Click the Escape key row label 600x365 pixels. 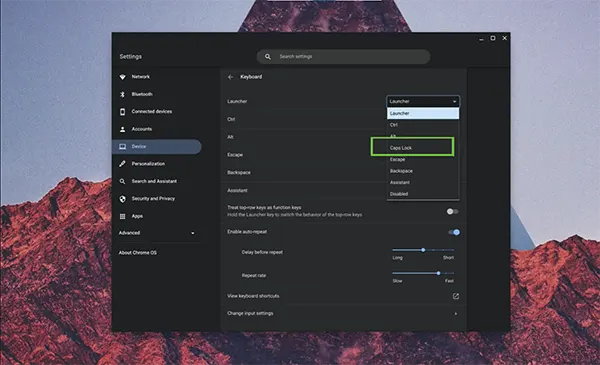point(235,155)
